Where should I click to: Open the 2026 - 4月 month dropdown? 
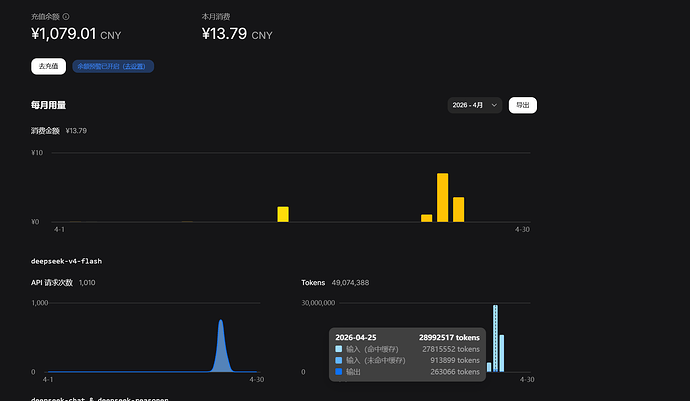coord(475,105)
